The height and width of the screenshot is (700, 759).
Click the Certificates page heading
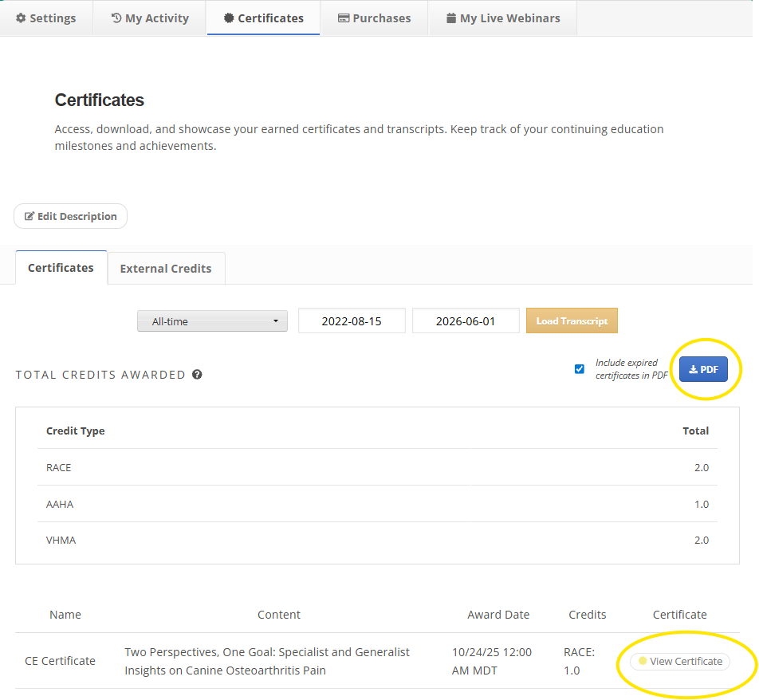[99, 100]
